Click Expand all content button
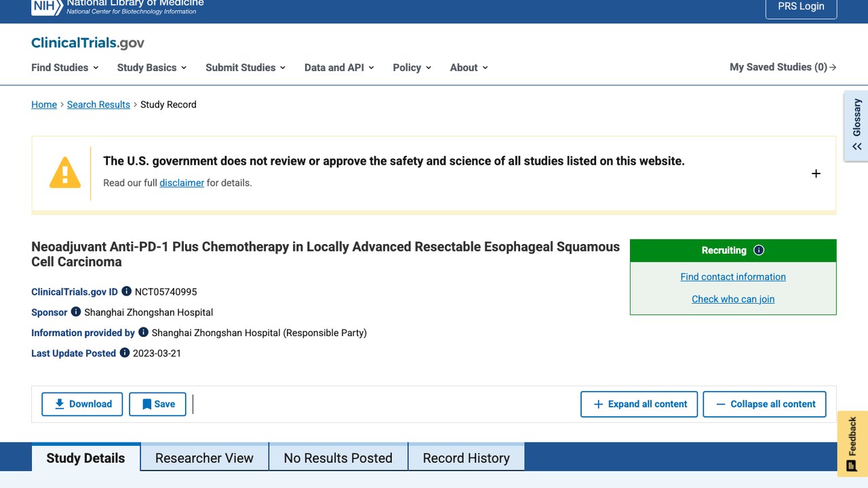Viewport: 868px width, 488px height. (639, 404)
